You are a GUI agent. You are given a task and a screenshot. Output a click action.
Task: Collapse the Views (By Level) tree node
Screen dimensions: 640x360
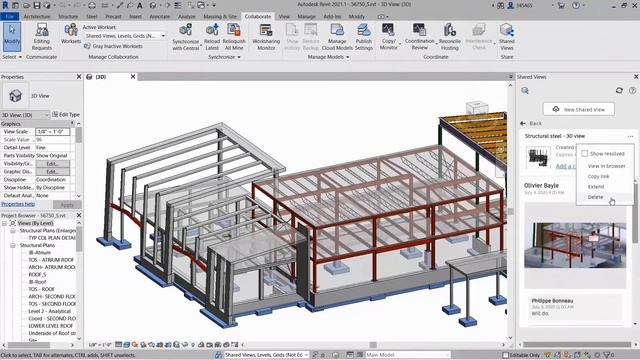[4, 223]
